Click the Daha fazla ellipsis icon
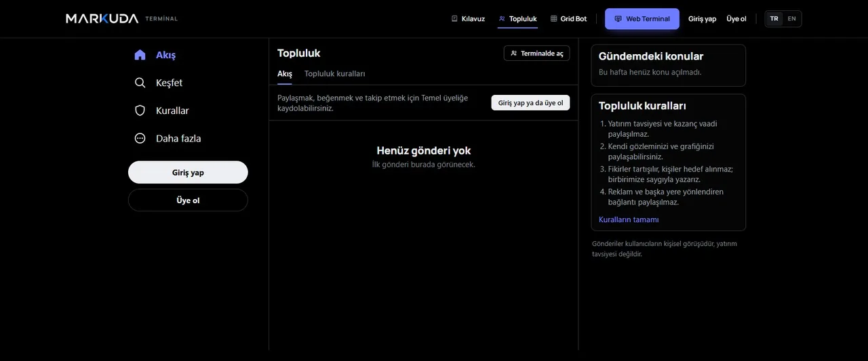 pyautogui.click(x=140, y=138)
